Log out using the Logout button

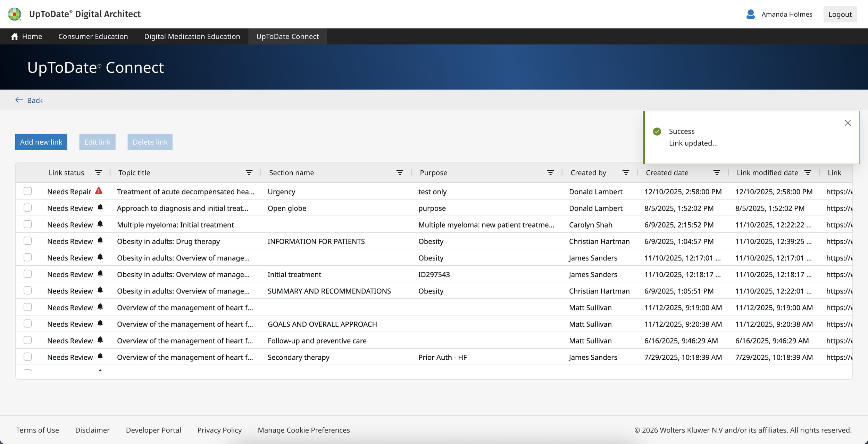(x=840, y=14)
